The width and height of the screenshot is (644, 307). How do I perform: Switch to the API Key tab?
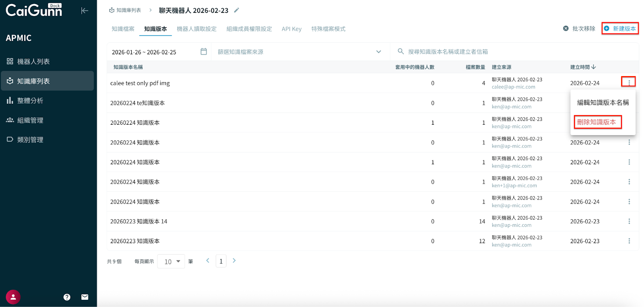[x=291, y=29]
